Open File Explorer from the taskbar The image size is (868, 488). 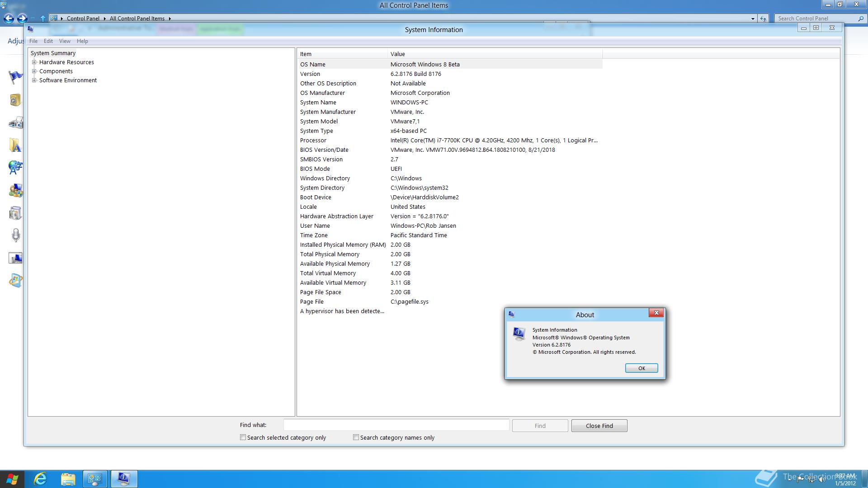pos(68,479)
